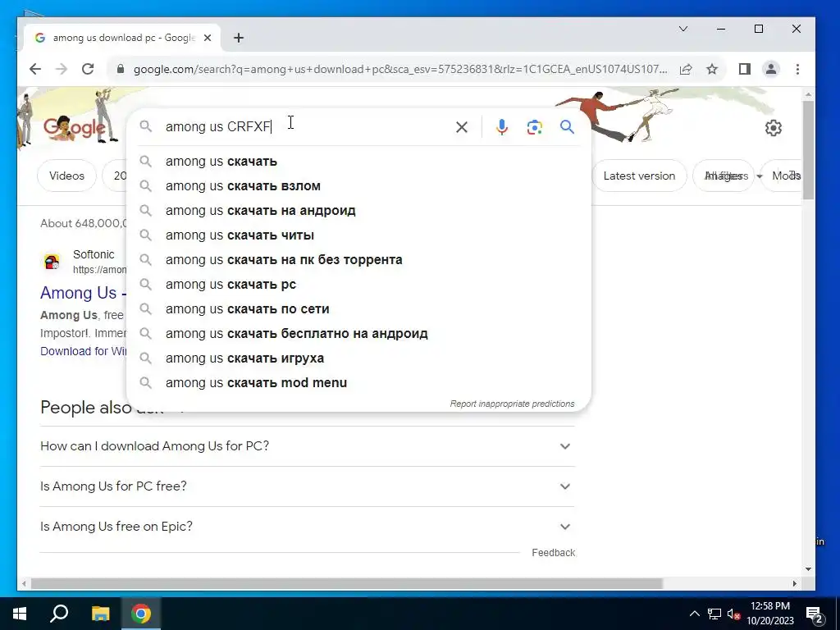Select suggestion 'among us скачать по сети'
Screen dimensions: 840x630
[359, 309]
